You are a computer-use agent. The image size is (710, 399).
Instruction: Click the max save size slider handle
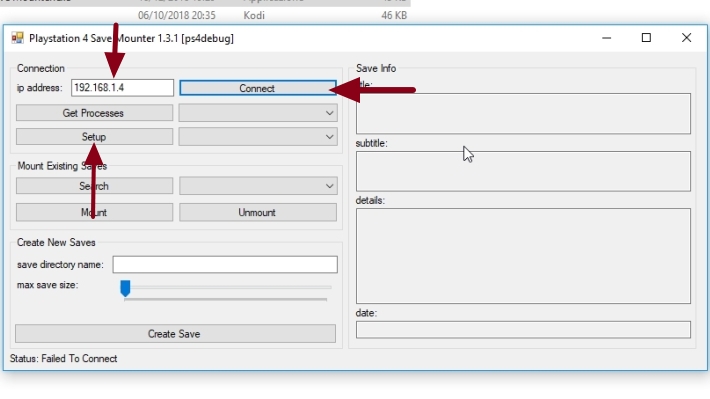(x=125, y=288)
